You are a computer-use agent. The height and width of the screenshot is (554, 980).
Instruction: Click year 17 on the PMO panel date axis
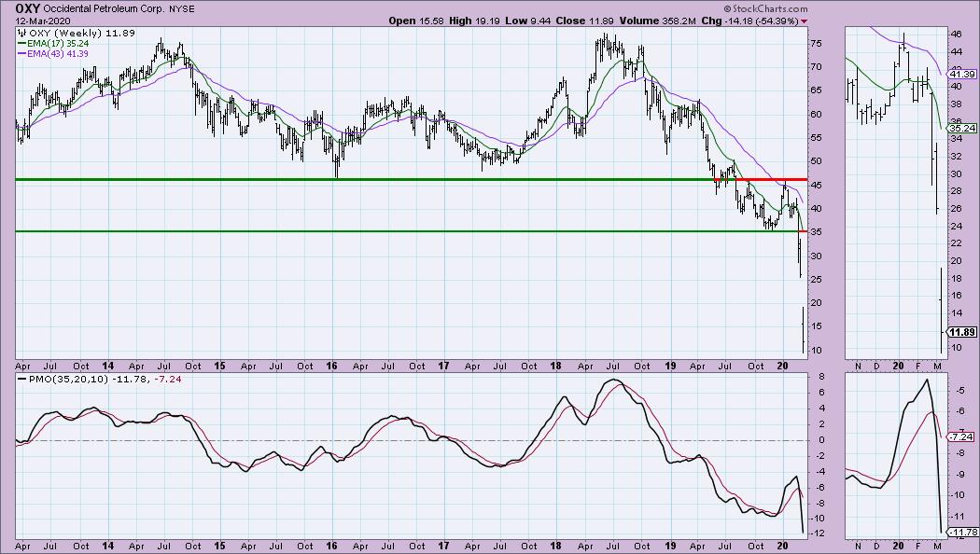point(443,546)
